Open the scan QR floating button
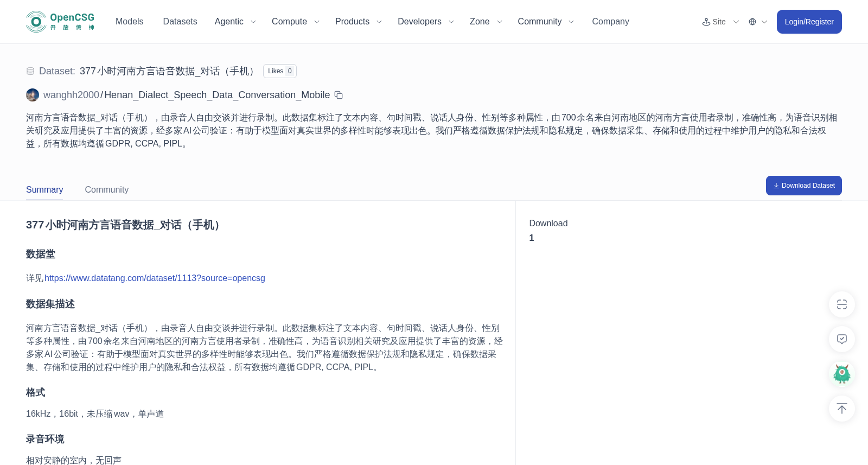 click(842, 304)
